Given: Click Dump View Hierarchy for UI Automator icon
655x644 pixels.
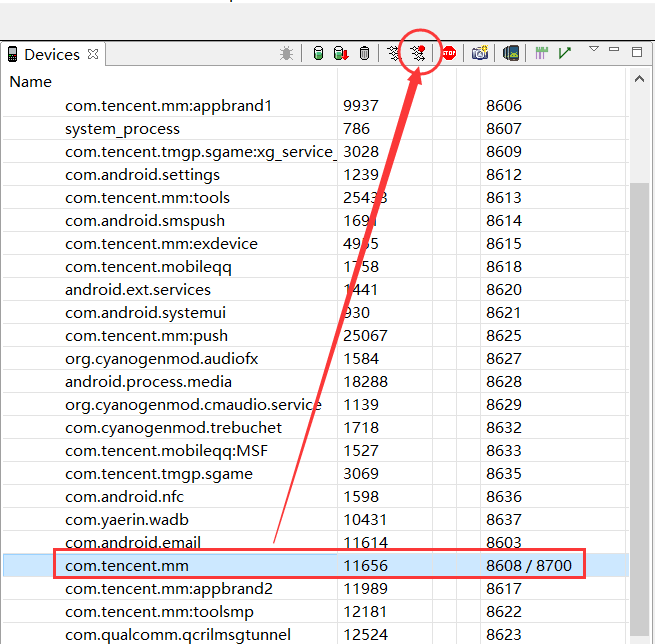Looking at the screenshot, I should (x=511, y=53).
